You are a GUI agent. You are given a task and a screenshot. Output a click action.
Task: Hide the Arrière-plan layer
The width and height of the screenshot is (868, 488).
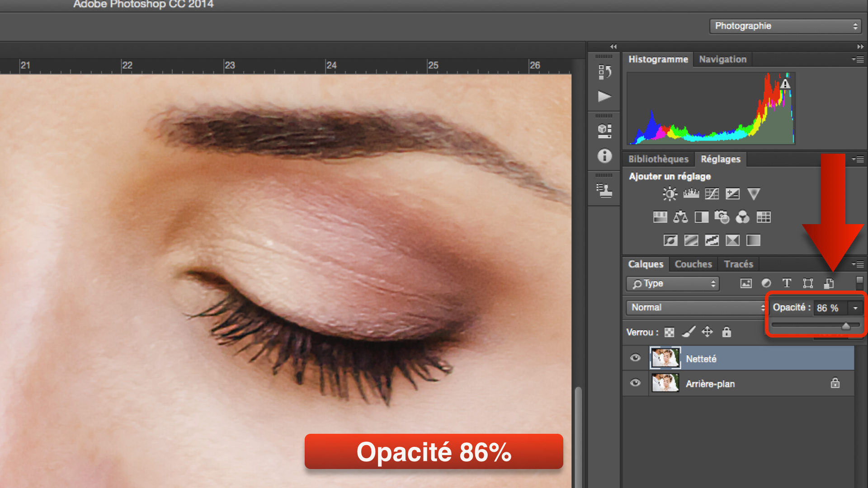[635, 383]
